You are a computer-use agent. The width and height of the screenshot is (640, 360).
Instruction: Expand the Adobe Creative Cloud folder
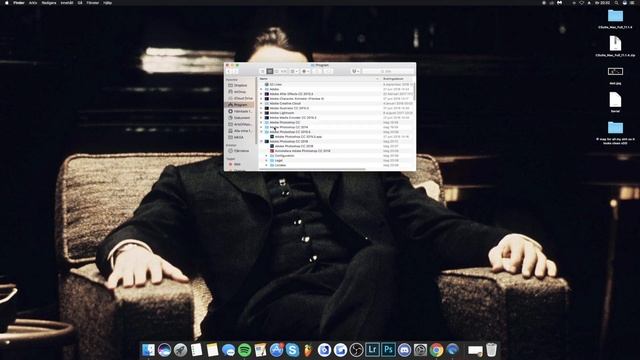click(262, 103)
